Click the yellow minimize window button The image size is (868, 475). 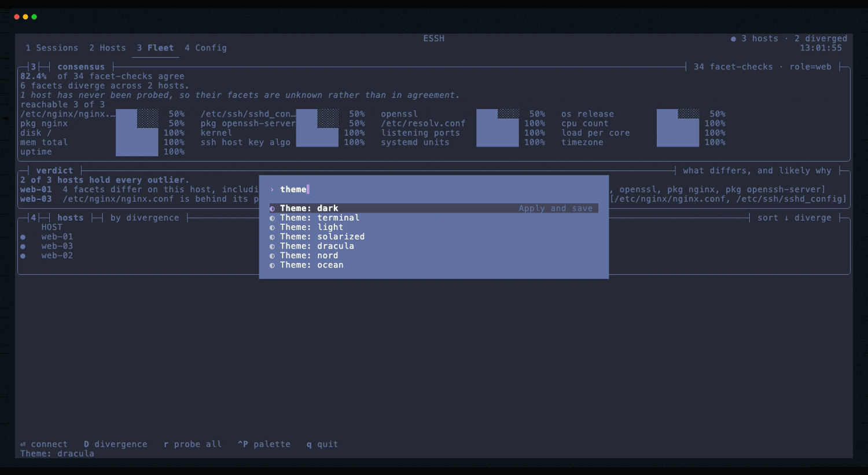point(25,17)
